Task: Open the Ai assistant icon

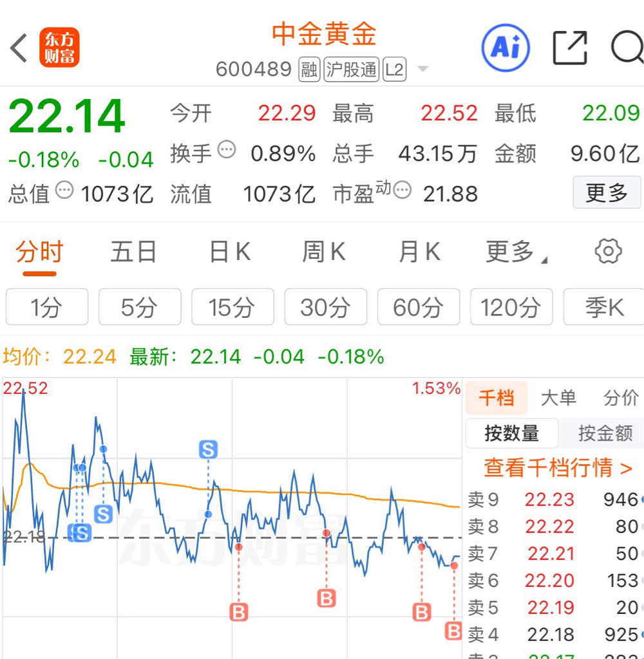Action: click(505, 48)
